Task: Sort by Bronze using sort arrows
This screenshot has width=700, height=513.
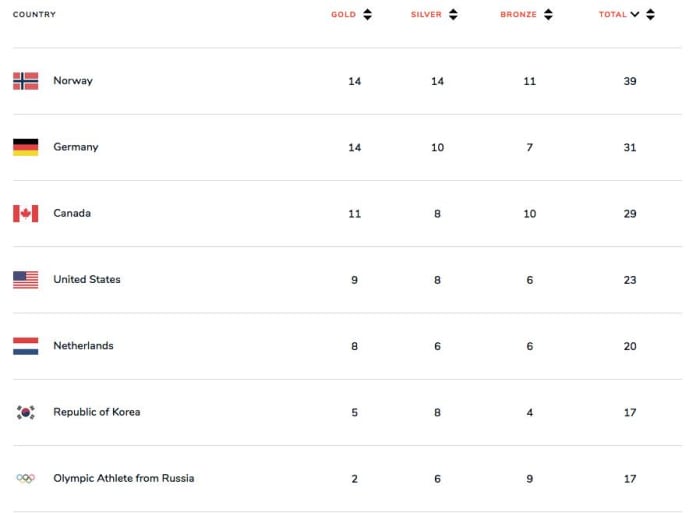Action: (x=548, y=15)
